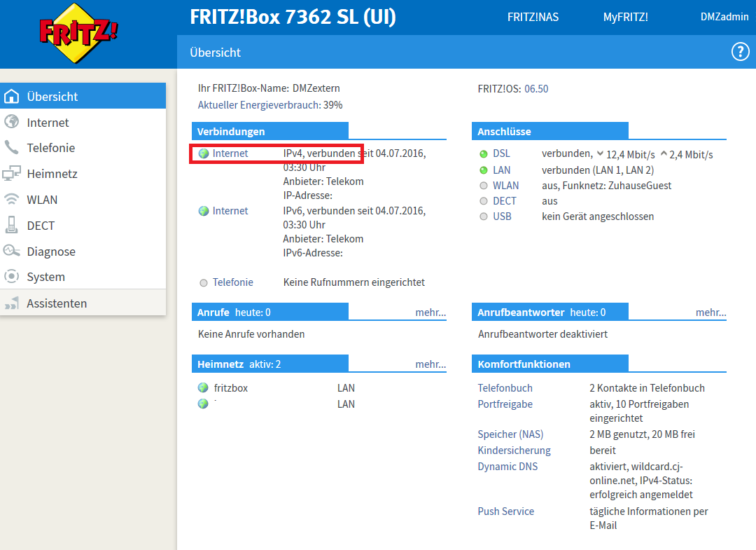Open the Kindersicherung link
This screenshot has width=756, height=550.
(514, 450)
